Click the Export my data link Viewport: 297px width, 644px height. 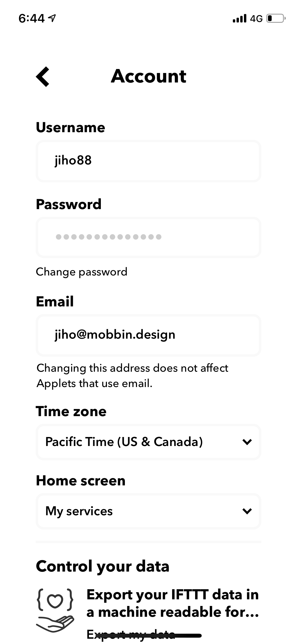131,634
